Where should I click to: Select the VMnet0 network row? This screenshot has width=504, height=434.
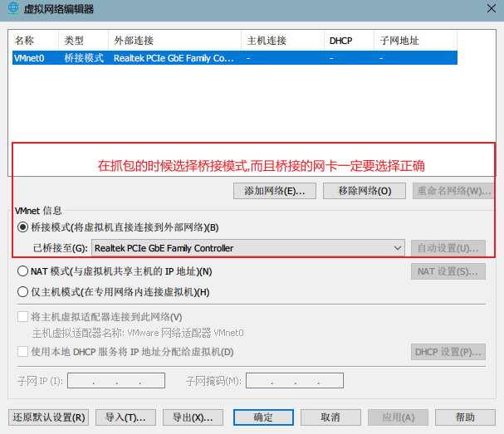click(235, 58)
